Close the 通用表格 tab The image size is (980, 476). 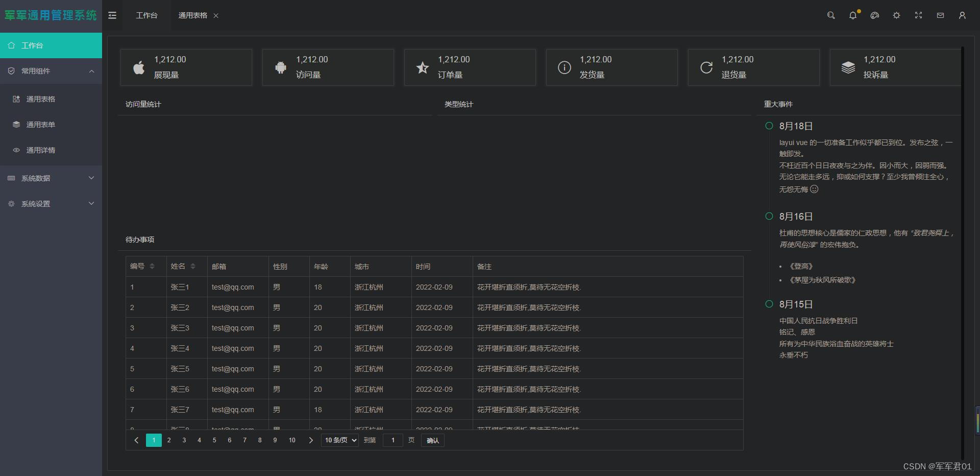[x=216, y=16]
